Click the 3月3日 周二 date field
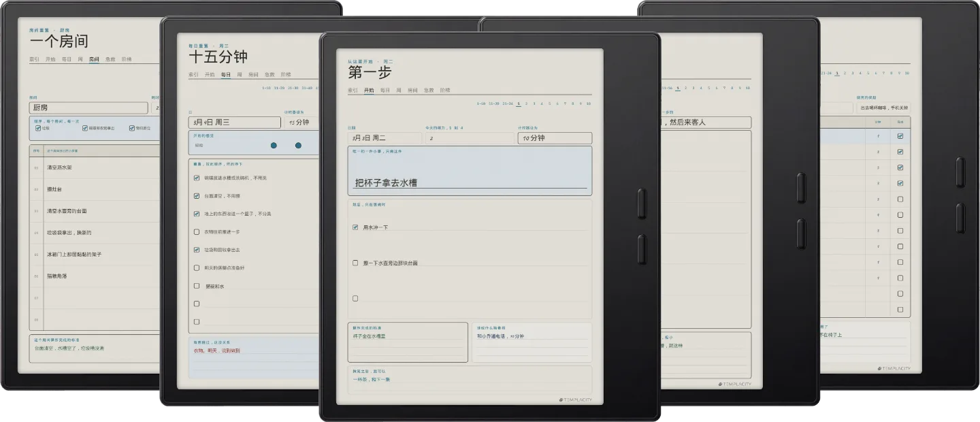This screenshot has width=980, height=422. (385, 138)
